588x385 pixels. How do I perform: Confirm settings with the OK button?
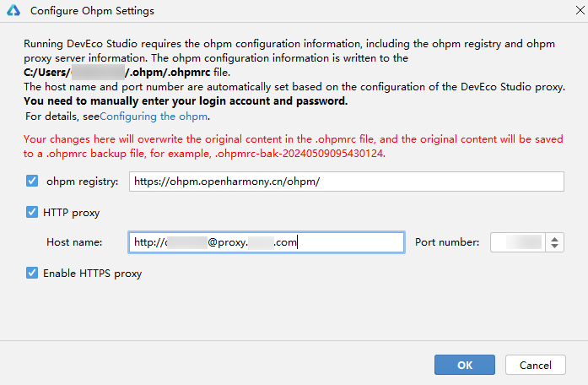(465, 365)
